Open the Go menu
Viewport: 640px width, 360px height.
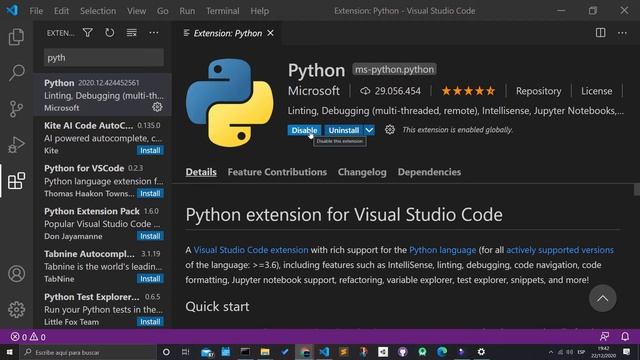[x=162, y=11]
